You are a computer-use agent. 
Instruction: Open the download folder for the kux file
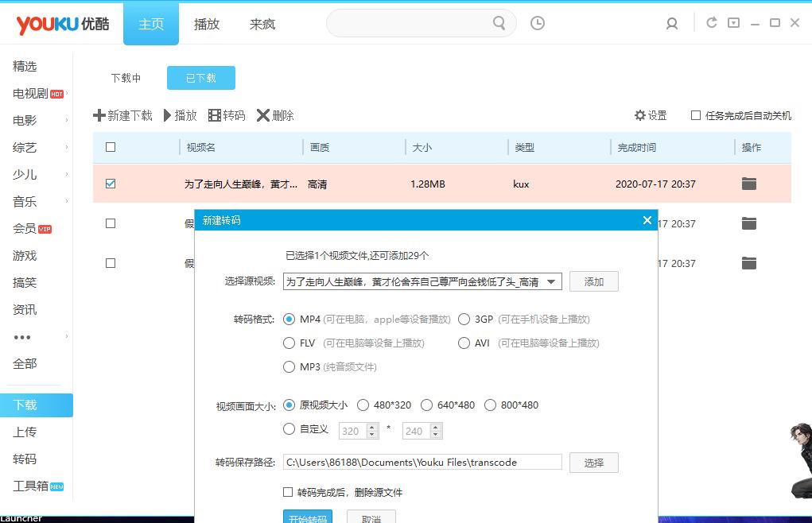[x=748, y=183]
